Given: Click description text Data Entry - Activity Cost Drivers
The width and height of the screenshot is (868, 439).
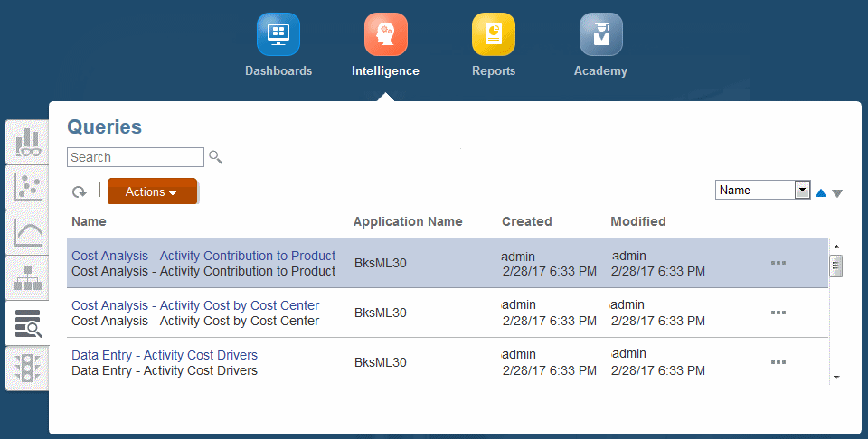Looking at the screenshot, I should point(165,370).
